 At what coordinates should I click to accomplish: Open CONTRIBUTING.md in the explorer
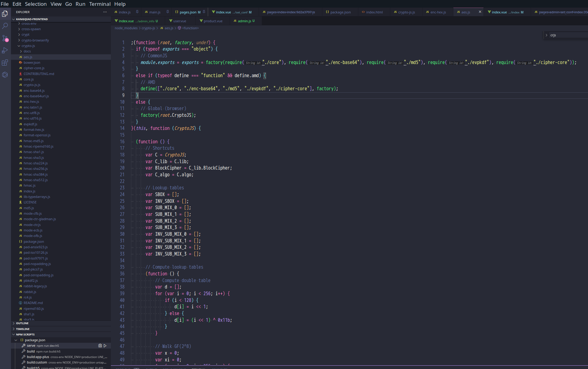pos(39,74)
